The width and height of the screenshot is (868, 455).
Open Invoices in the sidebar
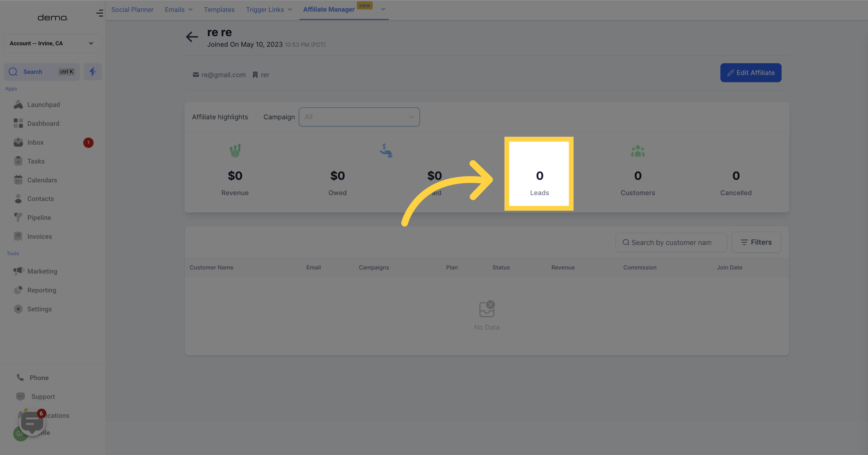pos(39,237)
